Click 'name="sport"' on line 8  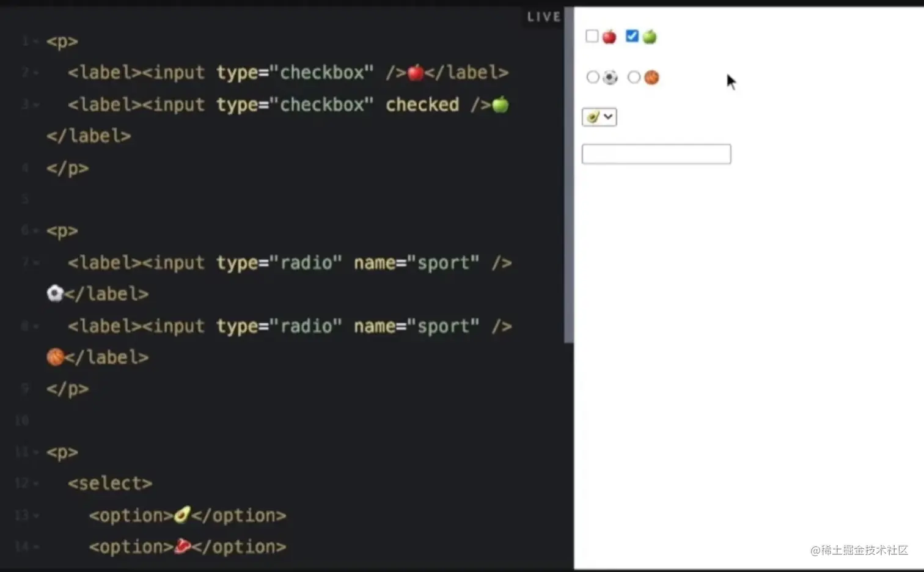[x=417, y=326]
